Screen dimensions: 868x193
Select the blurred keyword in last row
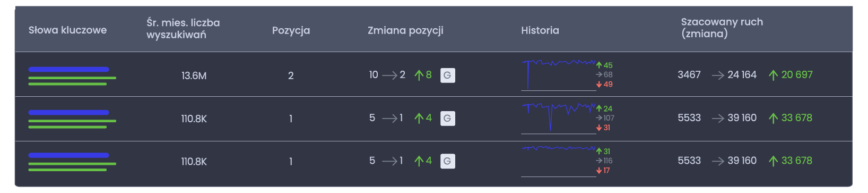[72, 162]
